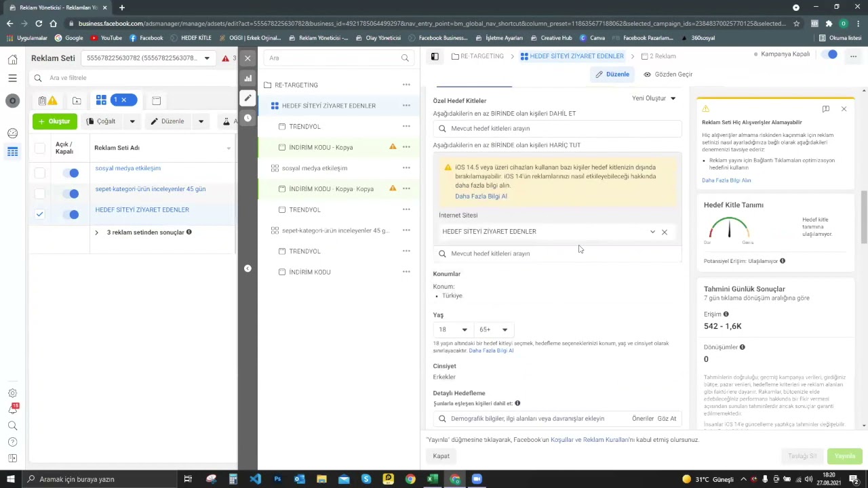Go to 2 Reklam breadcrumb
Viewport: 868px width, 488px height.
pyautogui.click(x=658, y=56)
